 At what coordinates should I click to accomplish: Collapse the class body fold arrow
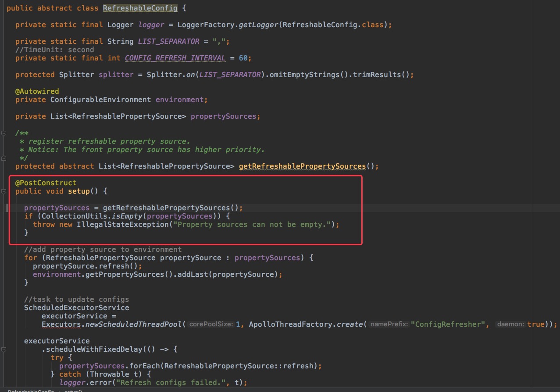coord(3,8)
